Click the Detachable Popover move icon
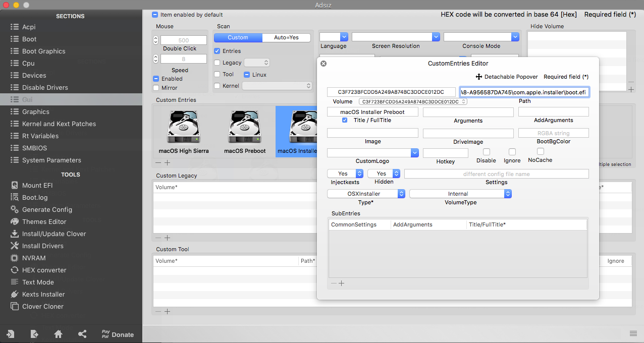644x343 pixels. 478,77
